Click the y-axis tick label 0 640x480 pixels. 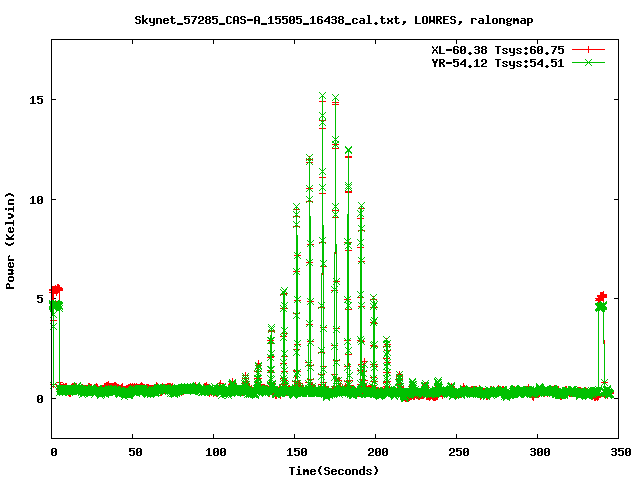(x=40, y=399)
